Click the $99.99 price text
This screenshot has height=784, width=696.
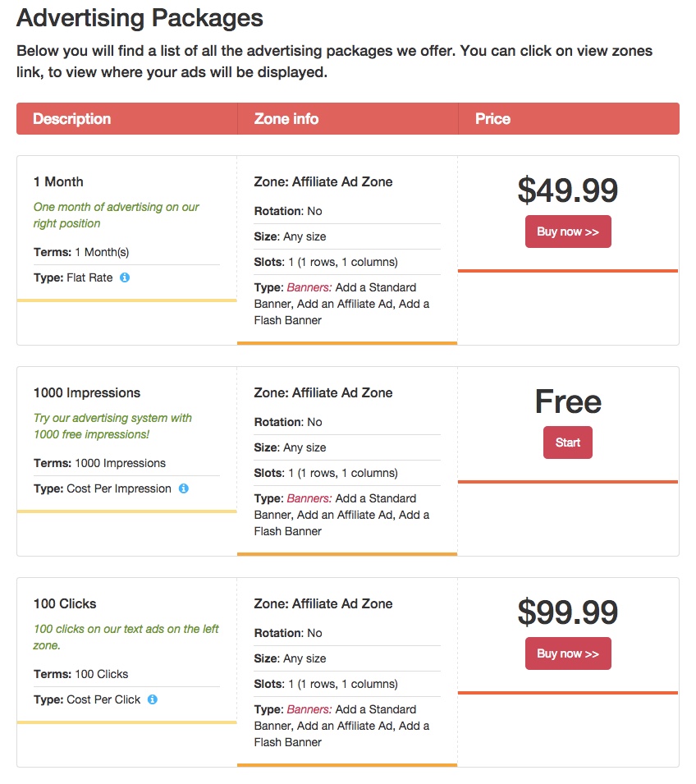[x=568, y=612]
